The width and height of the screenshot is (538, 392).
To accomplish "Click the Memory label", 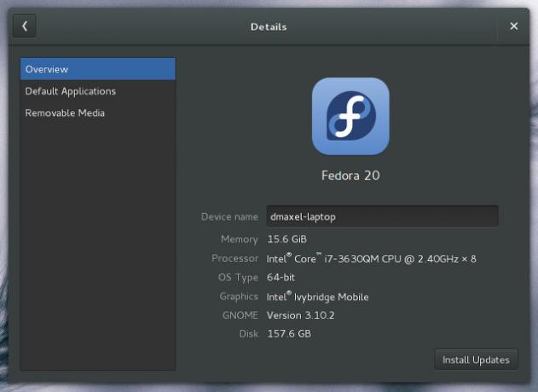I will coord(240,239).
